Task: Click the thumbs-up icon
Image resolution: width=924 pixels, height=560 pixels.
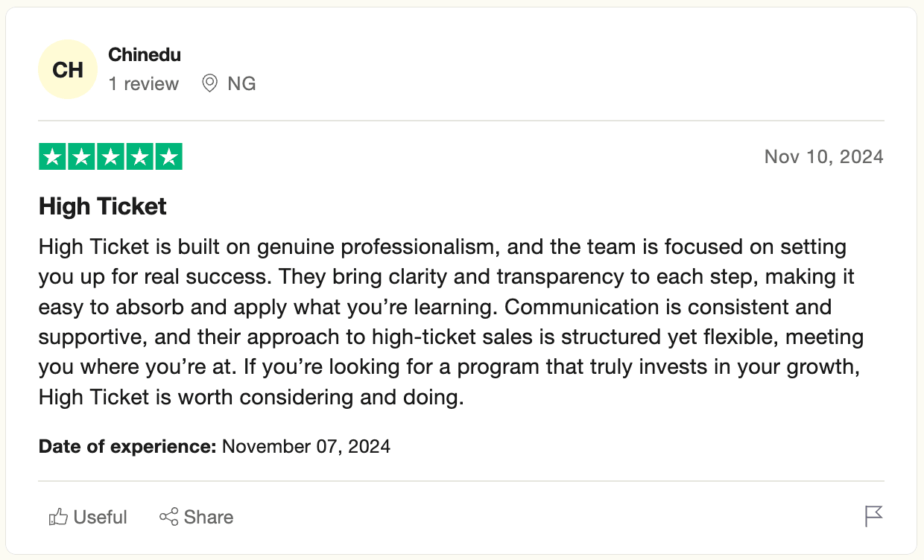Action: pyautogui.click(x=58, y=517)
